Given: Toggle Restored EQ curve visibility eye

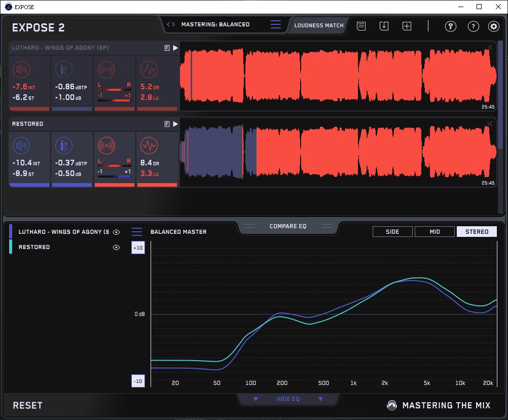Looking at the screenshot, I should coord(117,247).
